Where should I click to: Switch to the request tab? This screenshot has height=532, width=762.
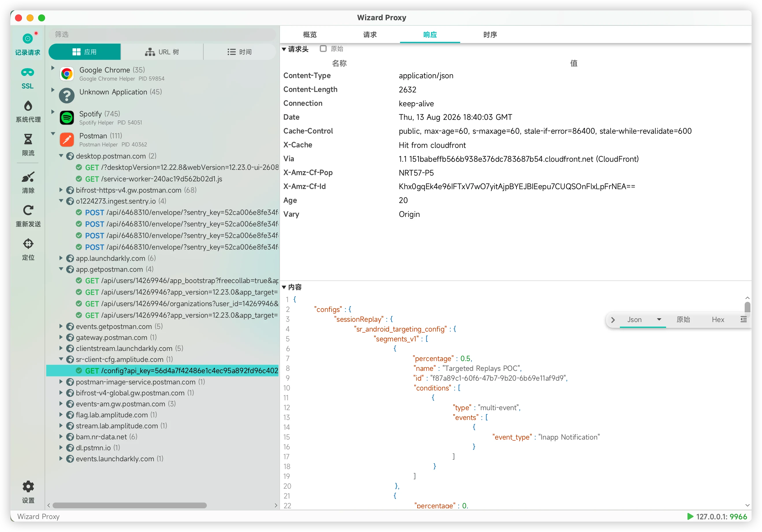click(370, 35)
